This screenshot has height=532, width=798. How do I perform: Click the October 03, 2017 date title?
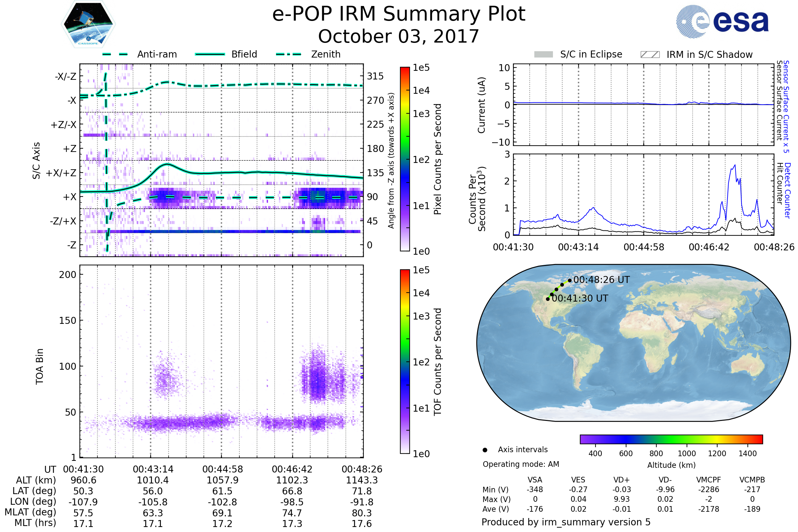click(398, 37)
